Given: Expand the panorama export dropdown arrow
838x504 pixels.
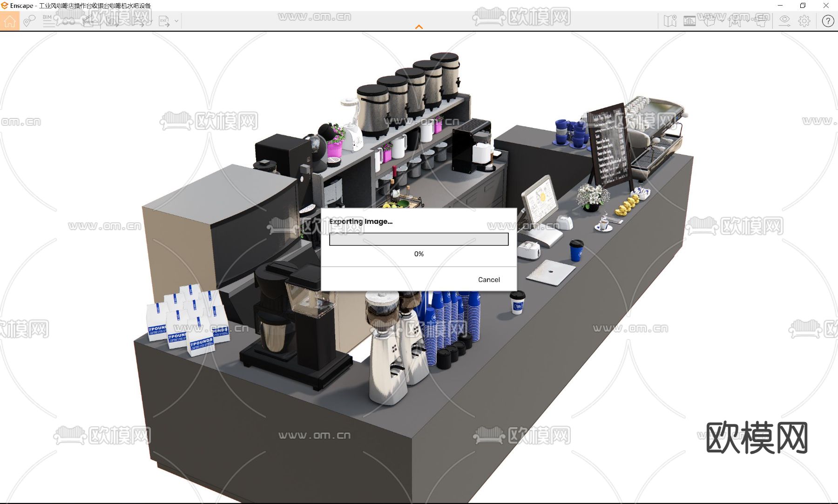Looking at the screenshot, I should click(151, 21).
